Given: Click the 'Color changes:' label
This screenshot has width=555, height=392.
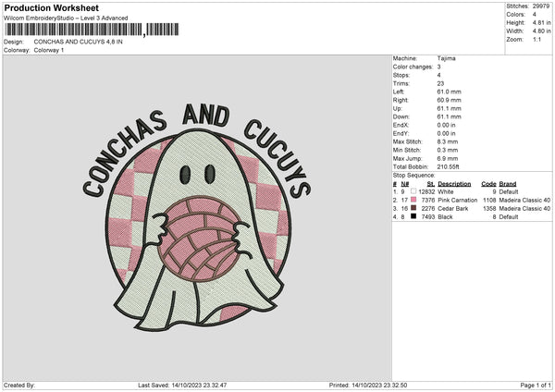Looking at the screenshot, I should coord(413,67).
